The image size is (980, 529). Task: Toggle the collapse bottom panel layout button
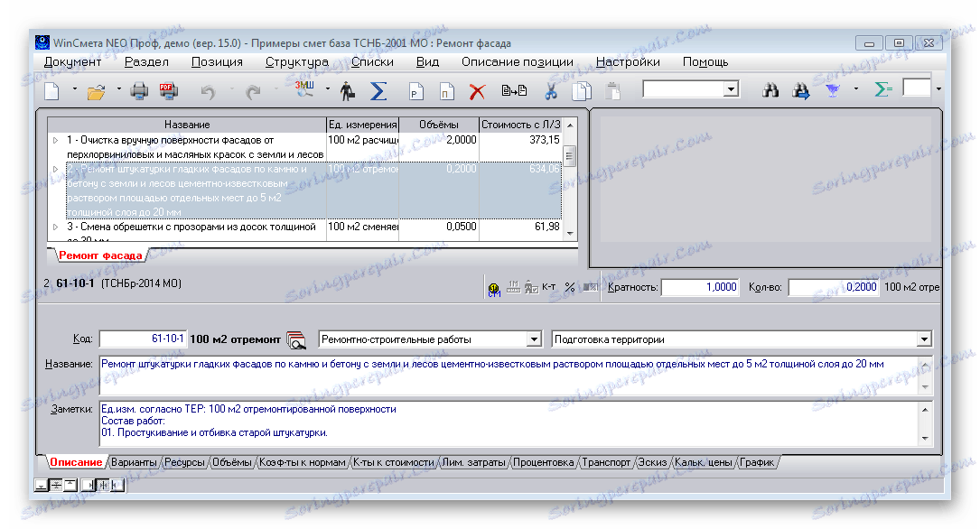pos(42,485)
